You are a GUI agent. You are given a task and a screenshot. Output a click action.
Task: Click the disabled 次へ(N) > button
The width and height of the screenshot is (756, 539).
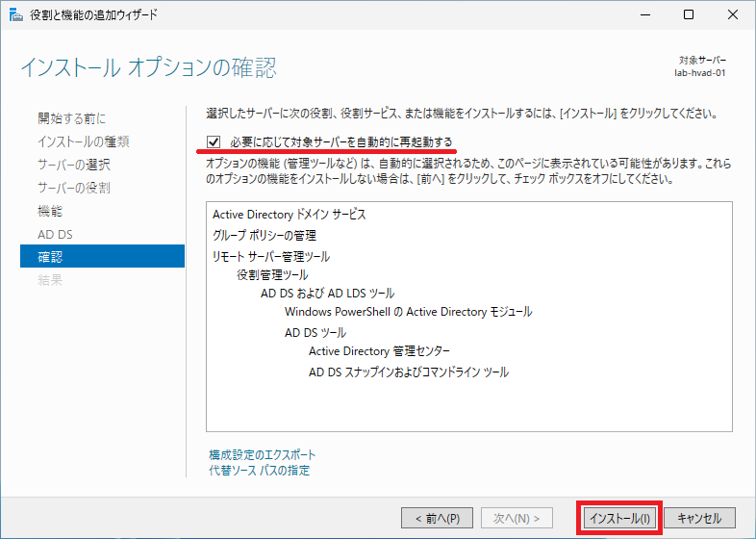[x=517, y=518]
